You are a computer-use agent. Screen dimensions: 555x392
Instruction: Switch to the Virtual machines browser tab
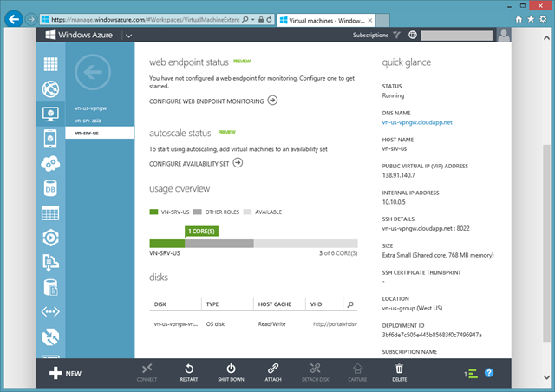pos(326,21)
